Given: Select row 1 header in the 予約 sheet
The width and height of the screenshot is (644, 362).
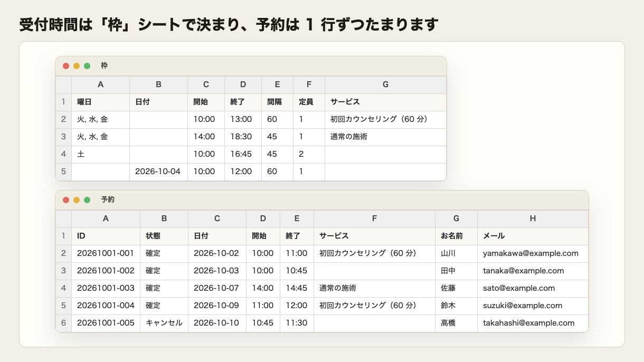Looking at the screenshot, I should 63,236.
